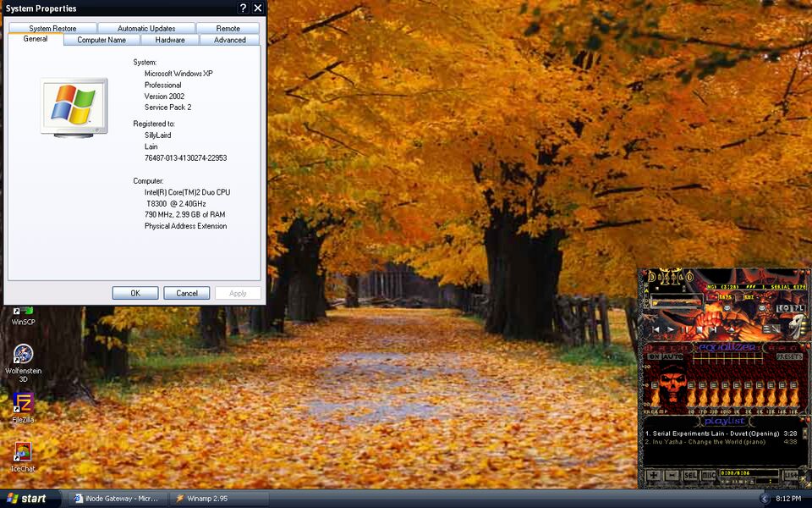Screen dimensions: 812x508
Task: Click the registered name SillyLaird
Action: point(158,135)
